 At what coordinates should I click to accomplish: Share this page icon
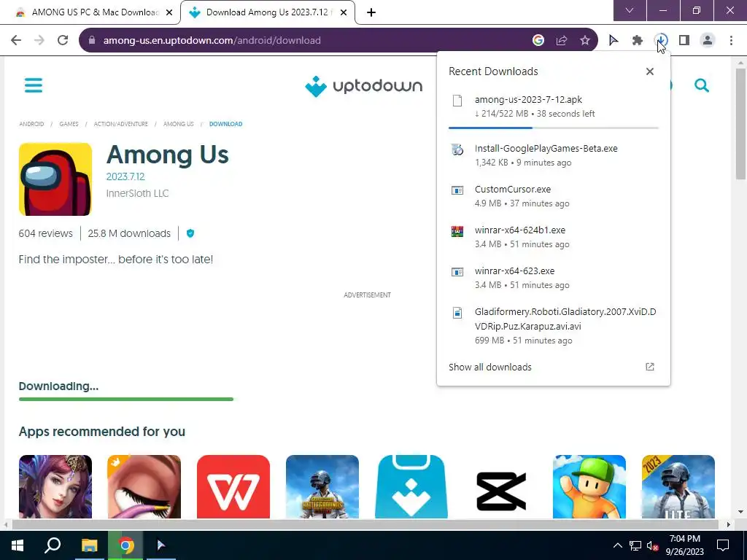(562, 41)
